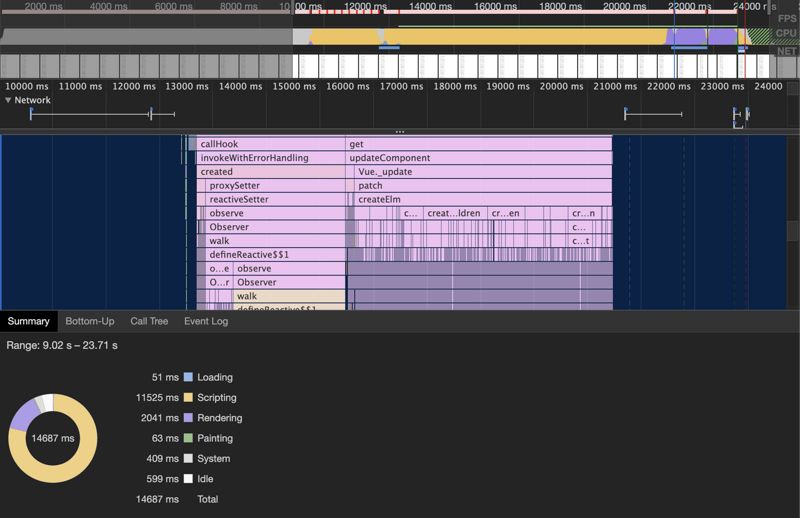Viewport: 800px width, 518px height.
Task: Click the blue Loading legend swatch
Action: pyautogui.click(x=188, y=378)
